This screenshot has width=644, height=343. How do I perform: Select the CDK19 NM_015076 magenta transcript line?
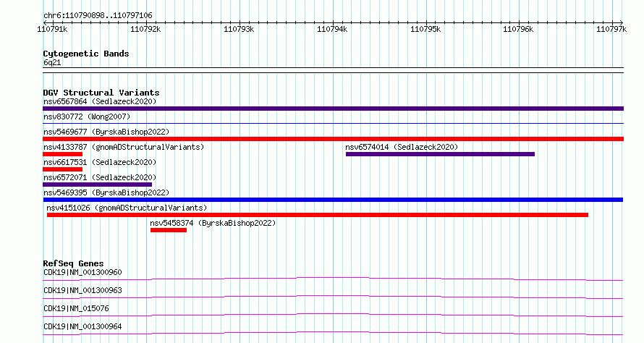point(333,316)
